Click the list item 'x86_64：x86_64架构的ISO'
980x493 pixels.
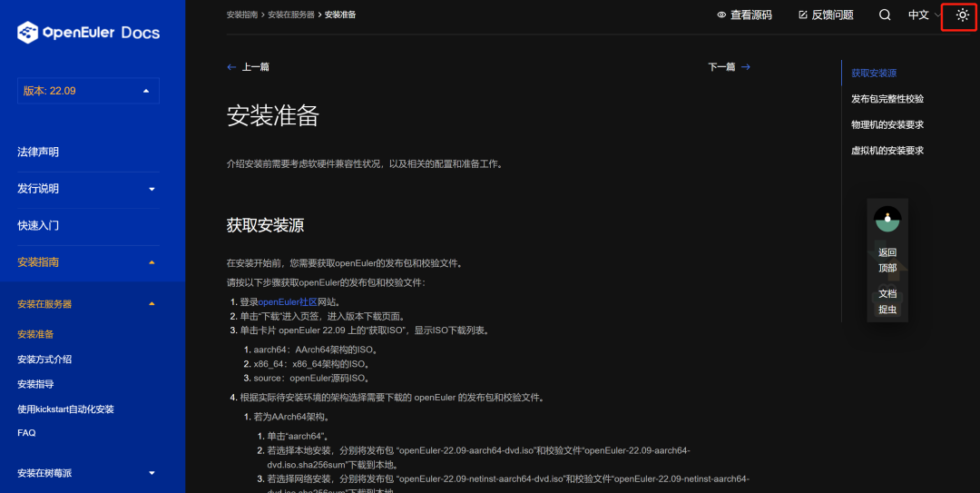pos(312,364)
